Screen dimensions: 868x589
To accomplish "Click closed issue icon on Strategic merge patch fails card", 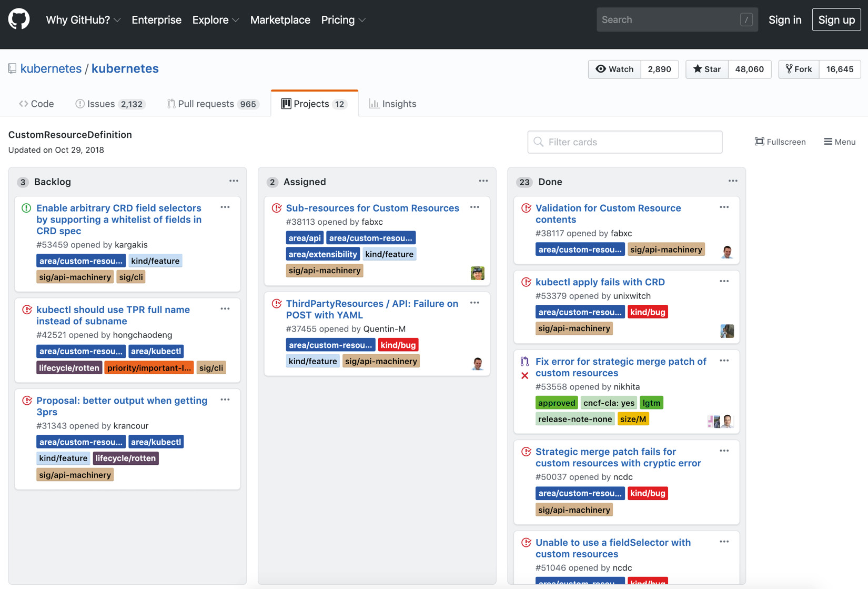I will click(x=526, y=452).
